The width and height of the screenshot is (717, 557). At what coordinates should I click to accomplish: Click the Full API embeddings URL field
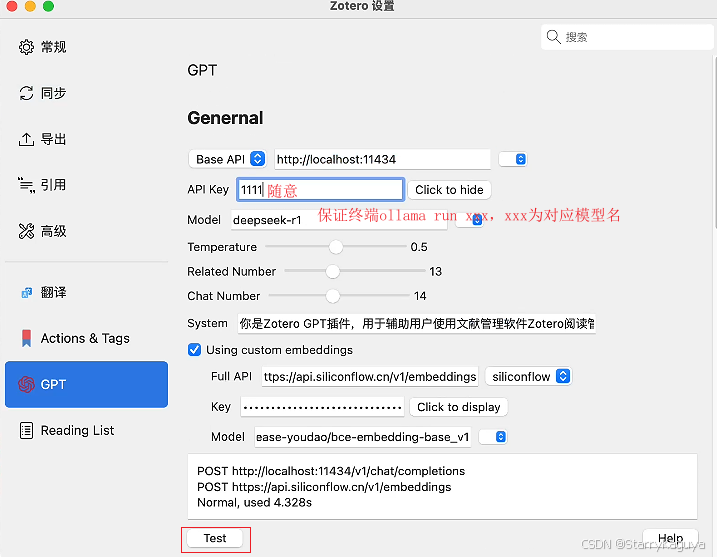pyautogui.click(x=370, y=376)
